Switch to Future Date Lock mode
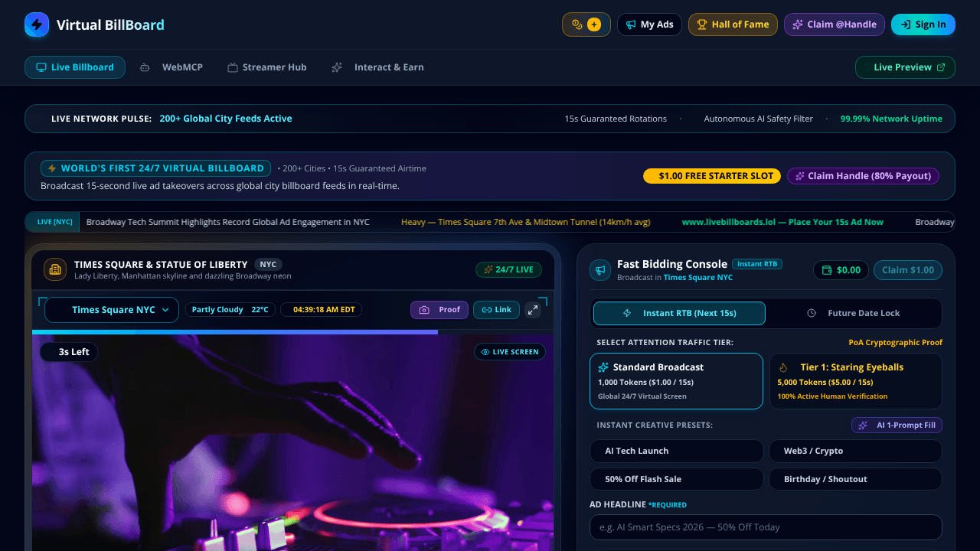Image resolution: width=980 pixels, height=551 pixels. tap(853, 313)
